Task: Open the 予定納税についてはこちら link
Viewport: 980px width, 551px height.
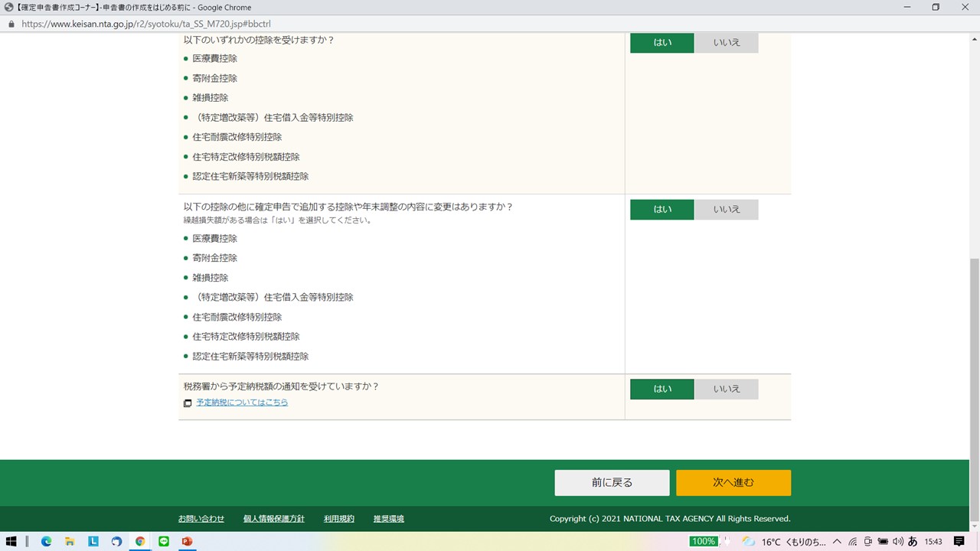Action: (x=242, y=403)
